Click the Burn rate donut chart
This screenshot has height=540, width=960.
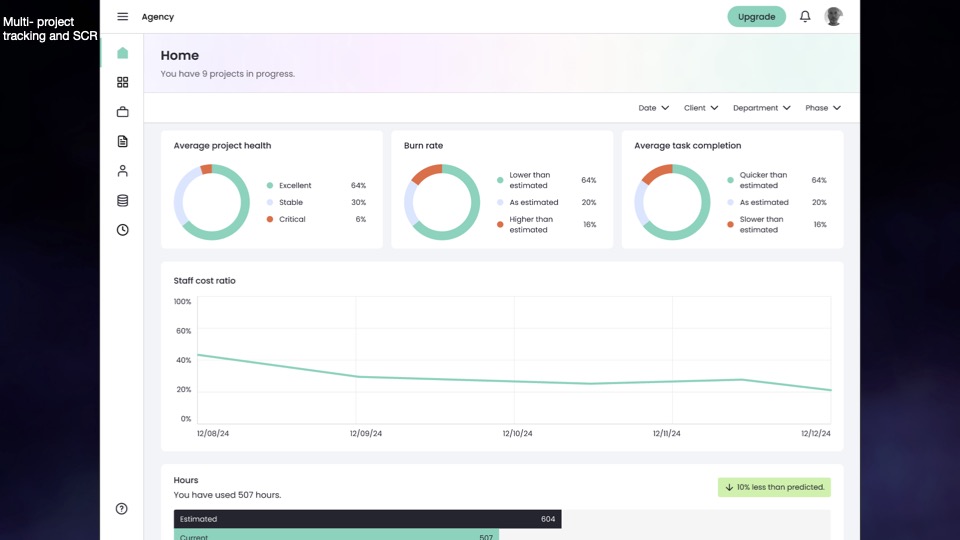click(442, 202)
